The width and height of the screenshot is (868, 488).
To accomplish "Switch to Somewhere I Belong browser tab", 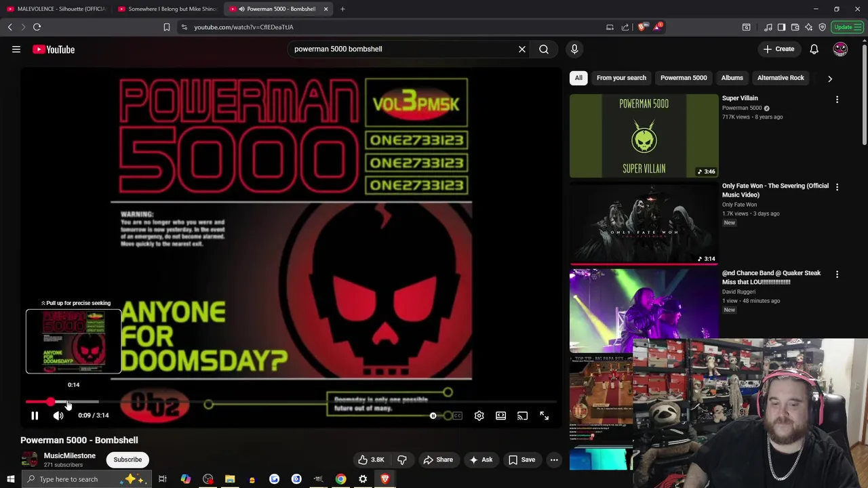I will [167, 9].
